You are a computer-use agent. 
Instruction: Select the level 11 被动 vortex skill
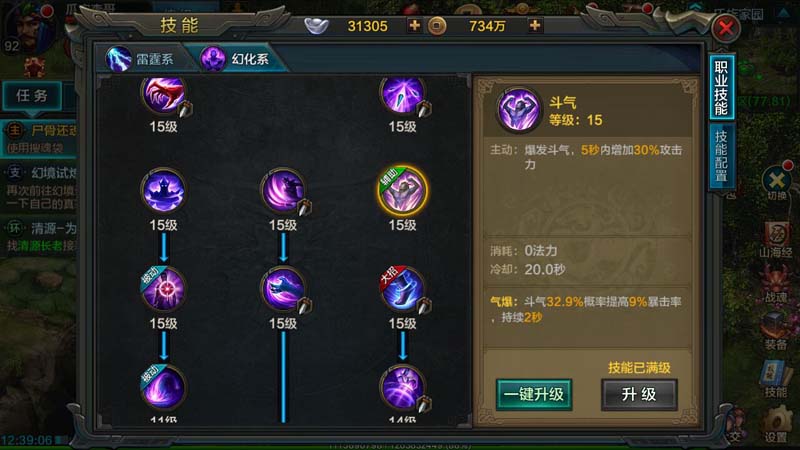tap(163, 388)
